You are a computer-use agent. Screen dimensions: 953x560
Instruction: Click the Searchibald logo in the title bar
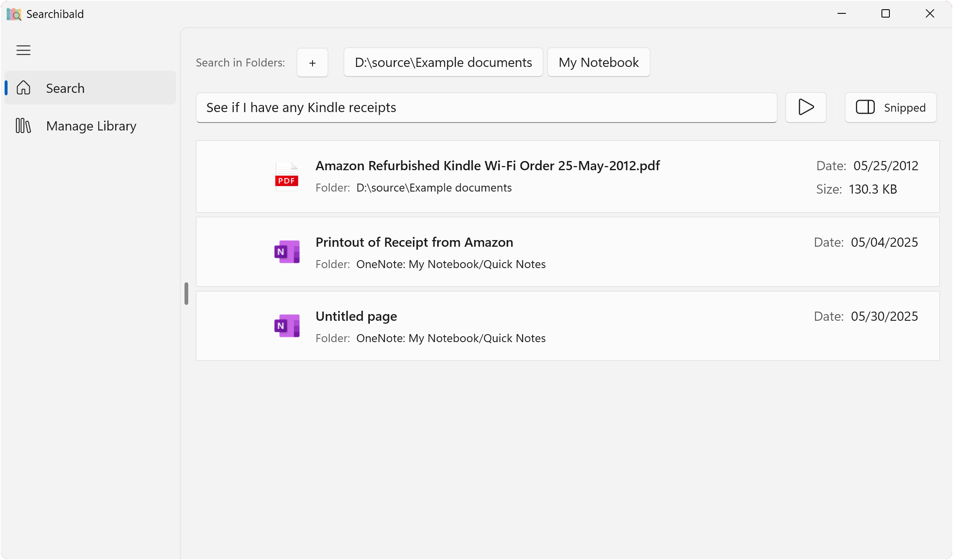(x=13, y=13)
